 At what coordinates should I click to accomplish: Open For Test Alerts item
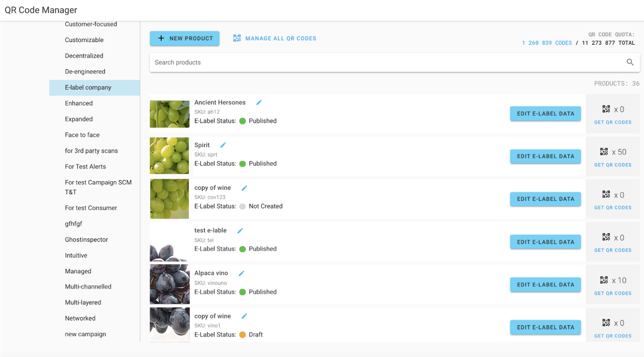[x=85, y=167]
